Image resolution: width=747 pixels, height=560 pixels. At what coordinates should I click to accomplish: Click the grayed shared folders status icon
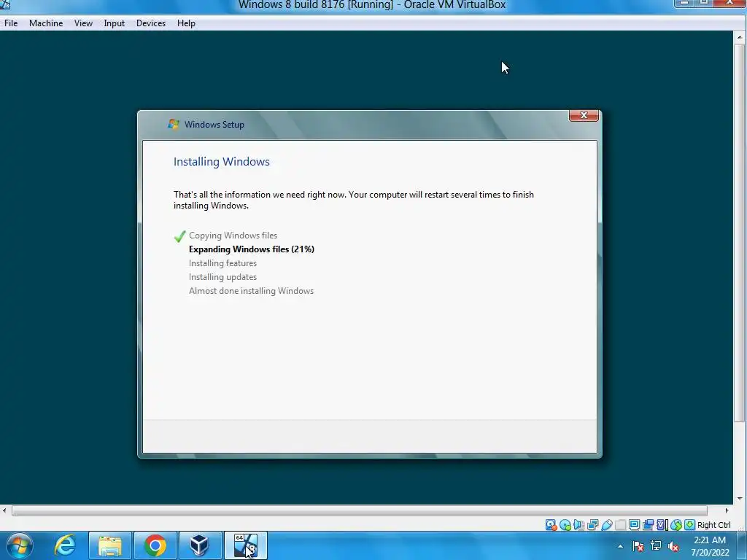pyautogui.click(x=620, y=525)
